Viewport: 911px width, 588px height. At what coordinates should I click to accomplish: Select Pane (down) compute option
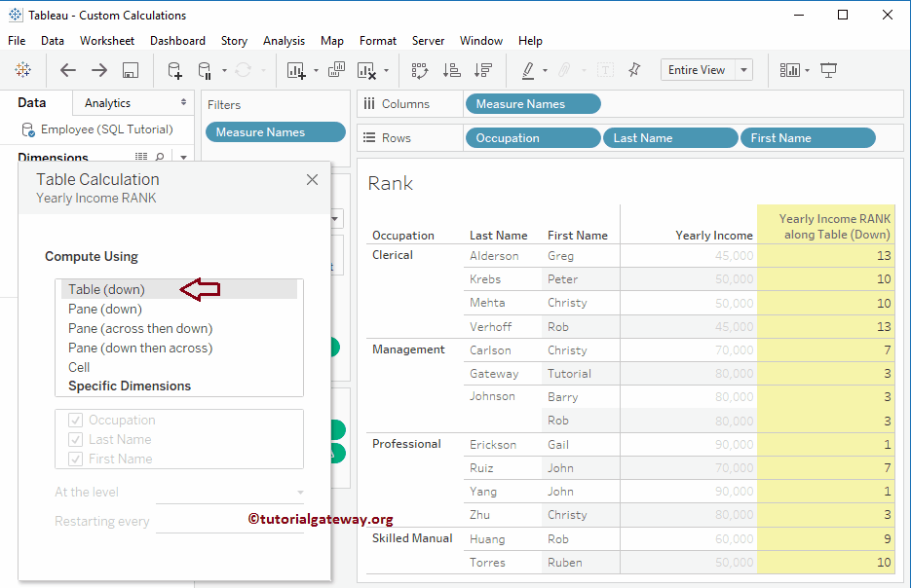(105, 309)
